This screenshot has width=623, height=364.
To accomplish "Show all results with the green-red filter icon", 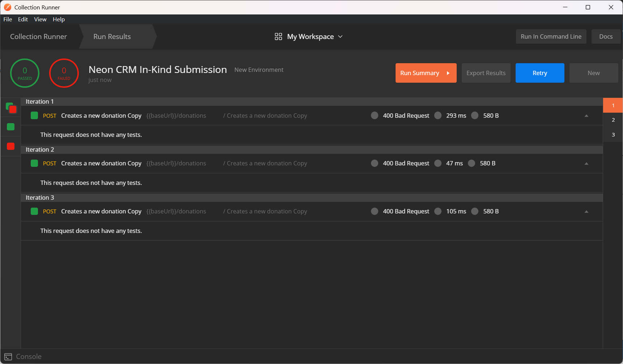I will (11, 108).
